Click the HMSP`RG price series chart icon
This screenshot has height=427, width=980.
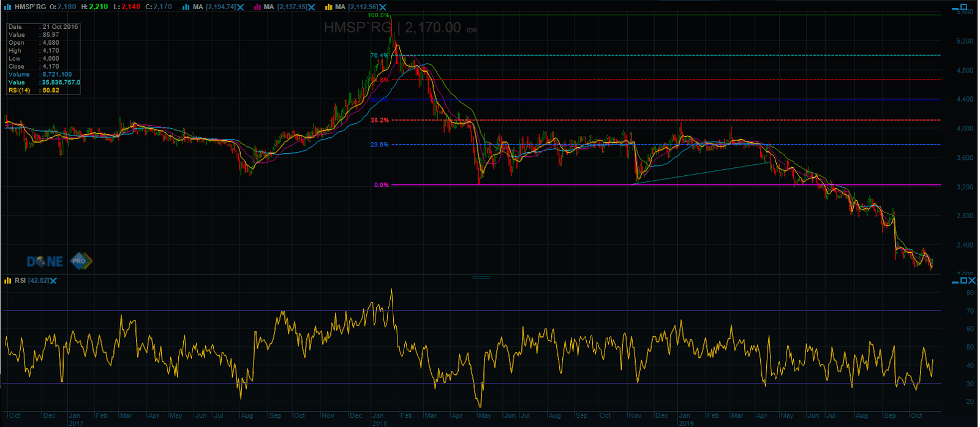(7, 7)
